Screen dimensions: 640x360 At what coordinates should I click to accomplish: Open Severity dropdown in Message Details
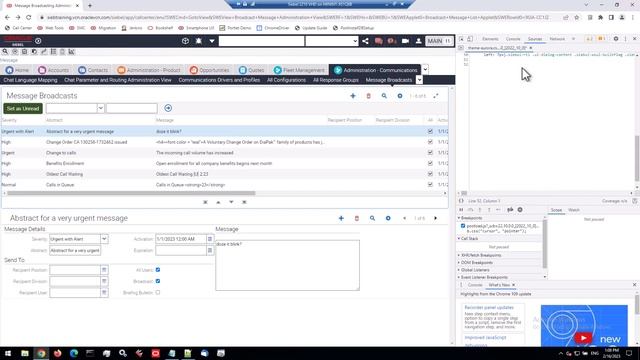[x=104, y=239]
